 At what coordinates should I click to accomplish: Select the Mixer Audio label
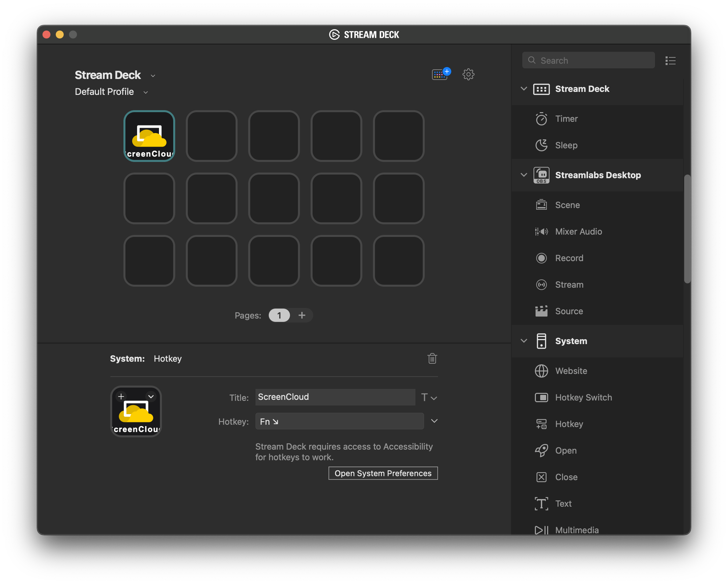[x=578, y=232]
